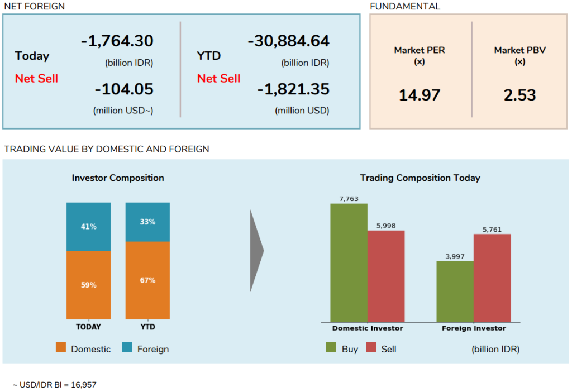
Task: Click the blue Foreign legend swatch
Action: coord(127,348)
